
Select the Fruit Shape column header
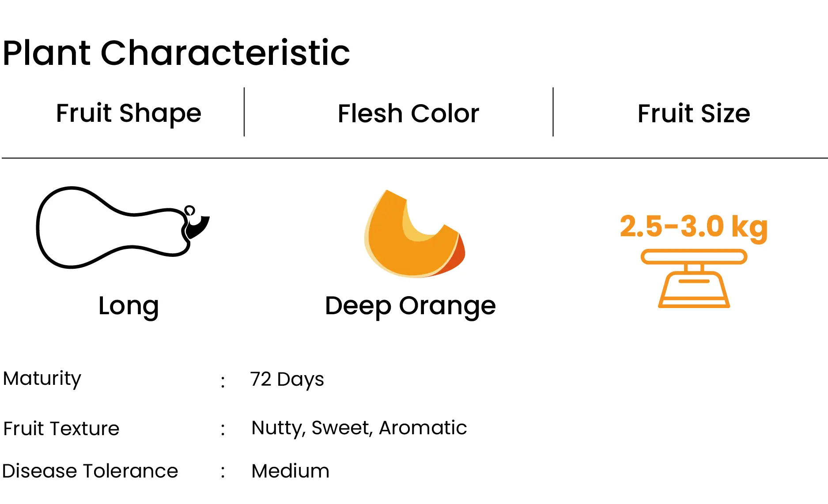pos(129,113)
